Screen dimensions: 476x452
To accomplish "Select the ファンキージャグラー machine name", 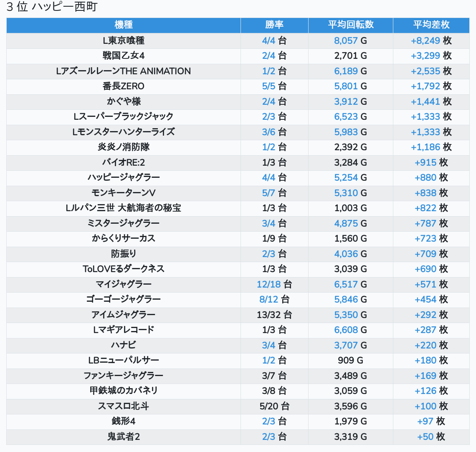I will (x=124, y=376).
